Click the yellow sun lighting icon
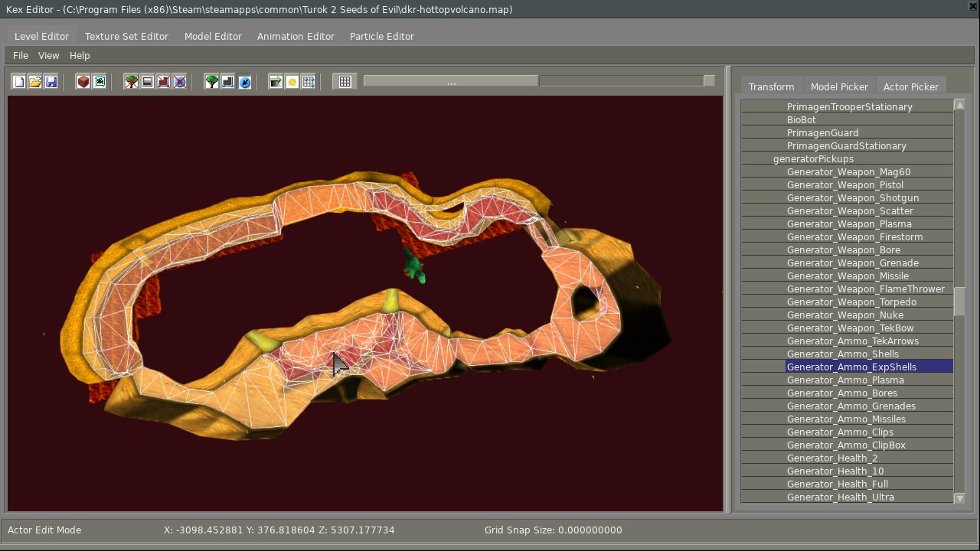This screenshot has height=551, width=980. [x=292, y=82]
